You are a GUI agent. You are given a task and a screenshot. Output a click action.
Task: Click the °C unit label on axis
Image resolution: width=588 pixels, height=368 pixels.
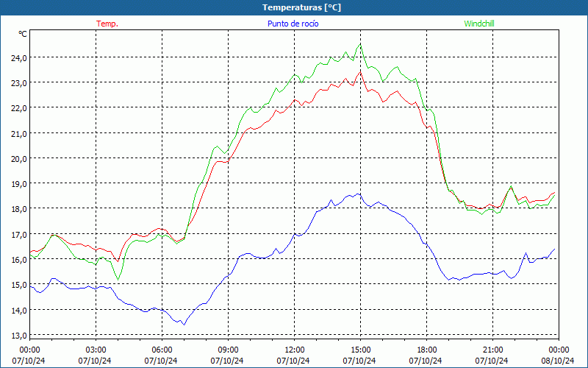coord(23,34)
